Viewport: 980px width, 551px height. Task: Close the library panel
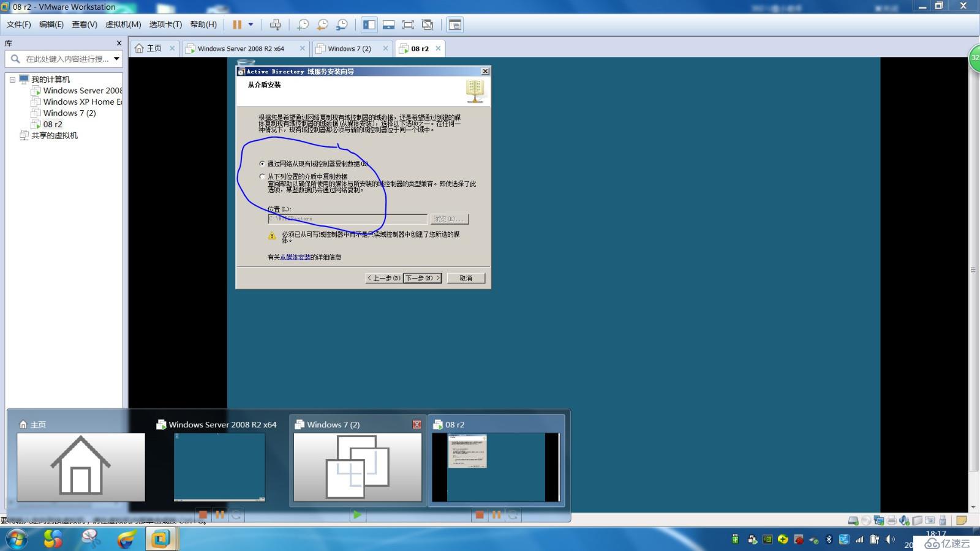tap(119, 43)
